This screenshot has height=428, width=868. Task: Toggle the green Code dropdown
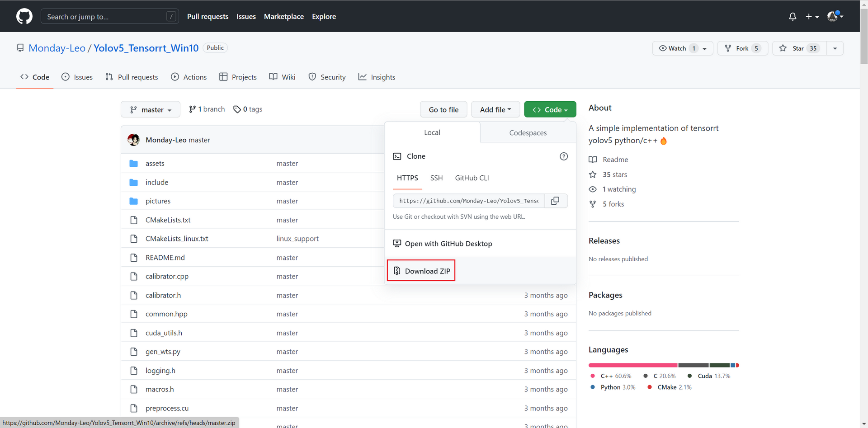click(550, 109)
